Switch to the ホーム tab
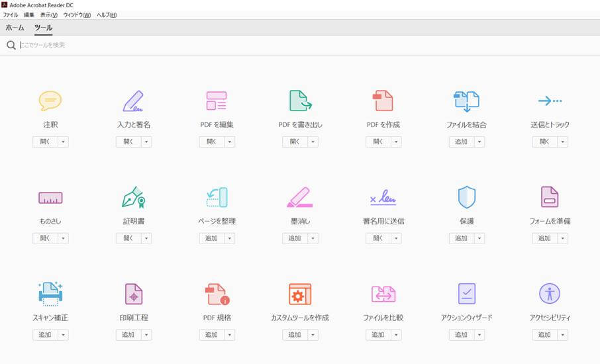The image size is (600, 364). pos(15,28)
